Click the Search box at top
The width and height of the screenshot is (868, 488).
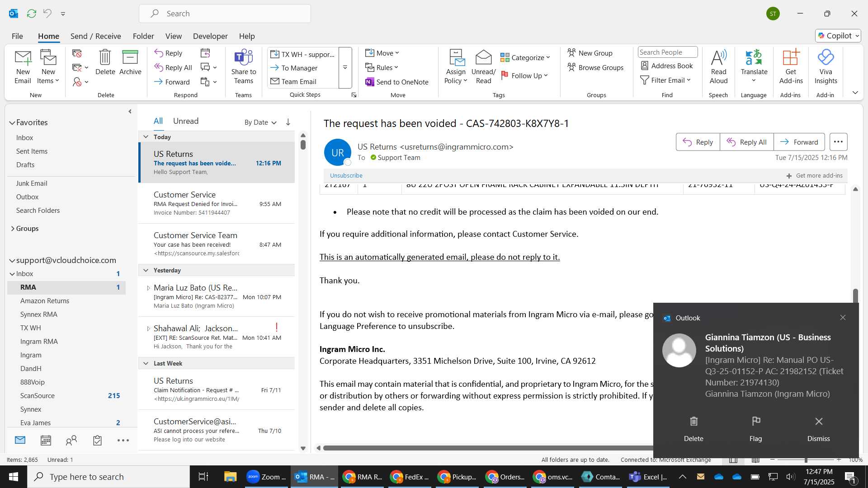tap(225, 14)
